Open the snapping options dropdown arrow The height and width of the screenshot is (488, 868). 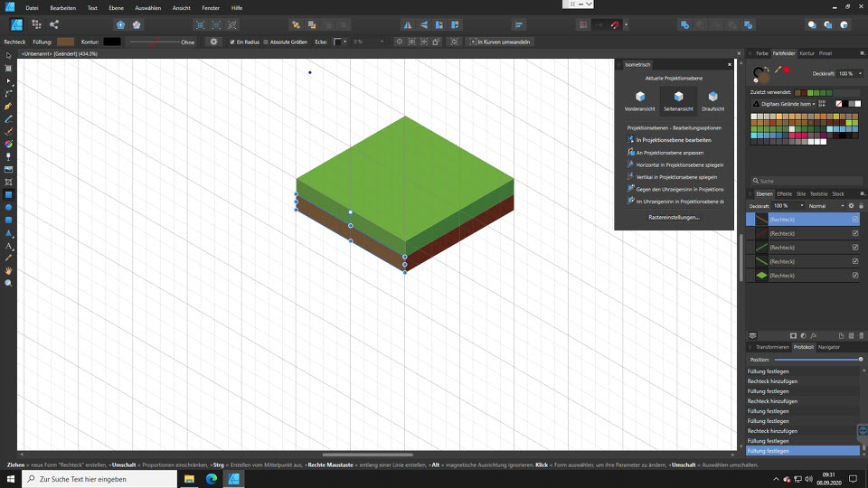pyautogui.click(x=626, y=25)
